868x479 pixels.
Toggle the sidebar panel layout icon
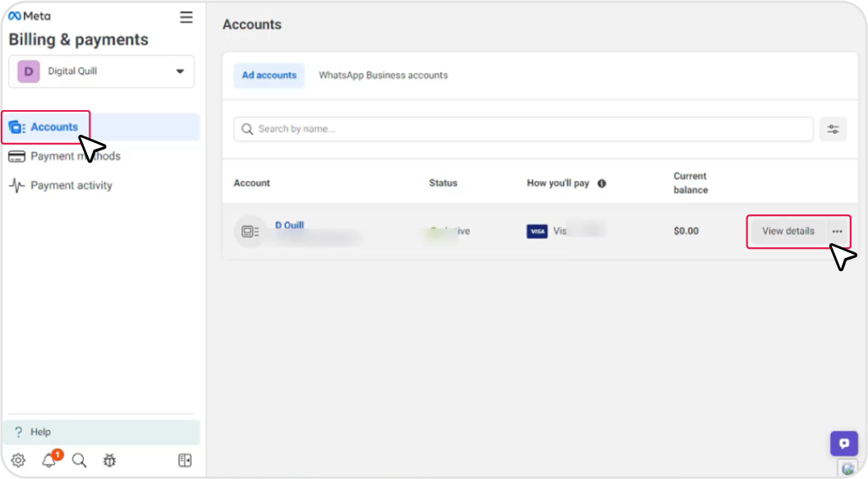coord(185,460)
